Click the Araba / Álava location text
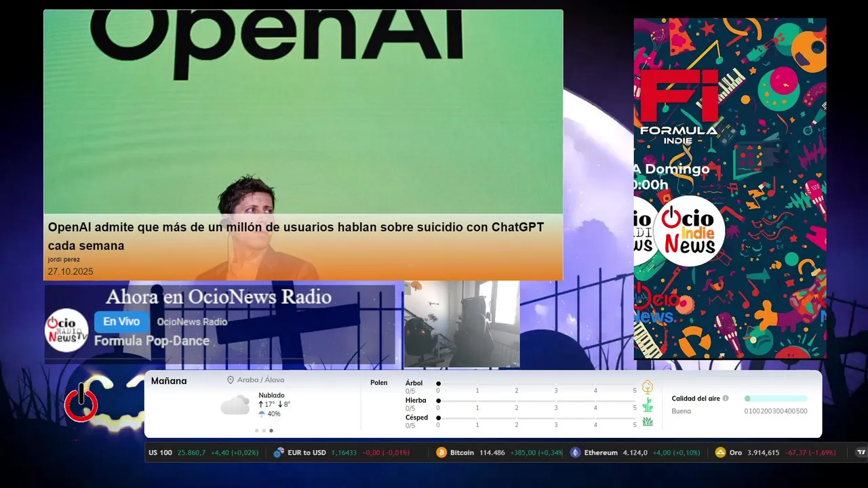Image resolution: width=868 pixels, height=488 pixels. (260, 380)
